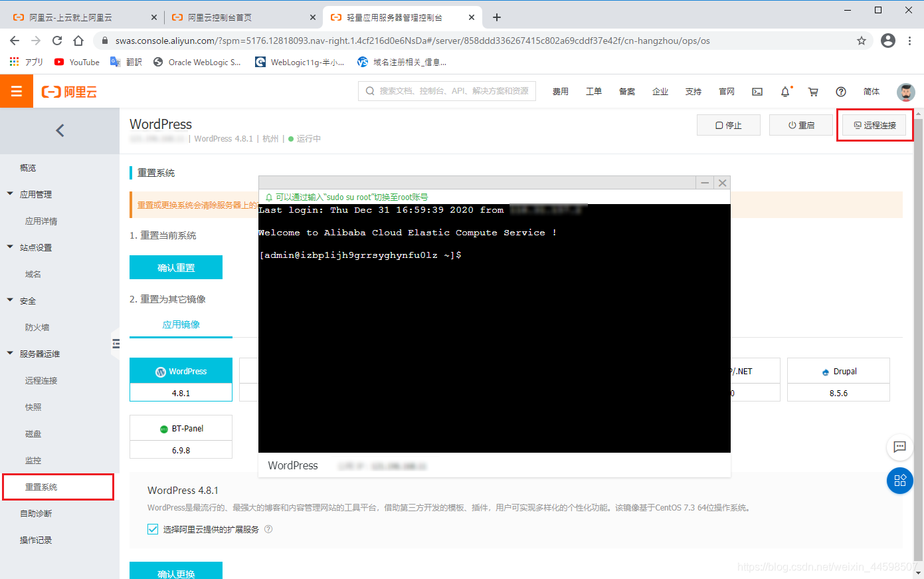Collapse 应用管理 sidebar section
Screen dimensions: 924x579
point(10,194)
